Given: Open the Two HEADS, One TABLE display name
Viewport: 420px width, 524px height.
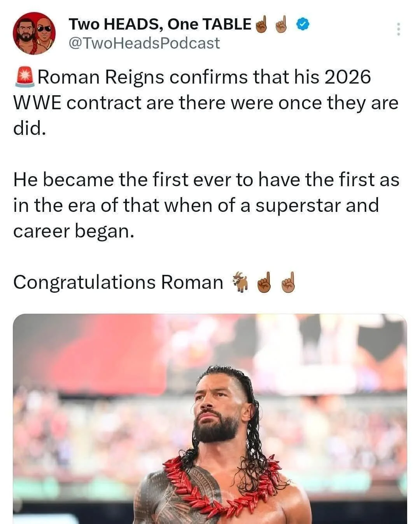Looking at the screenshot, I should click(x=160, y=24).
